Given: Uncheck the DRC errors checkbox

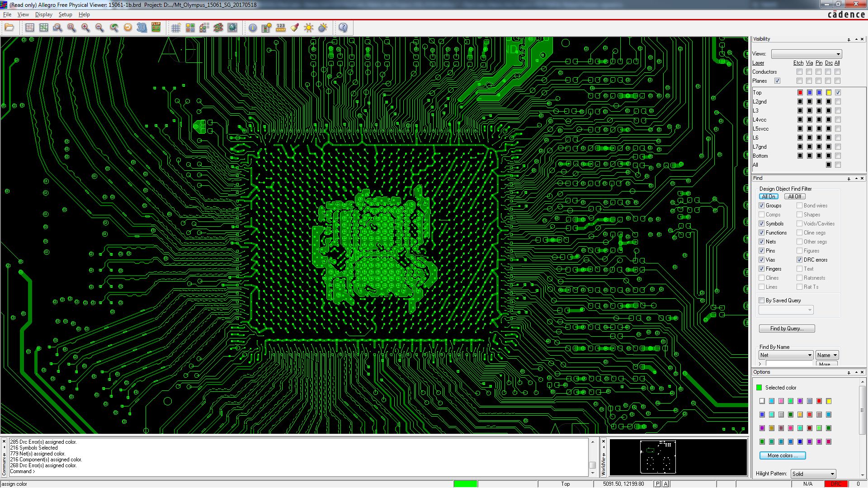Looking at the screenshot, I should (x=800, y=260).
